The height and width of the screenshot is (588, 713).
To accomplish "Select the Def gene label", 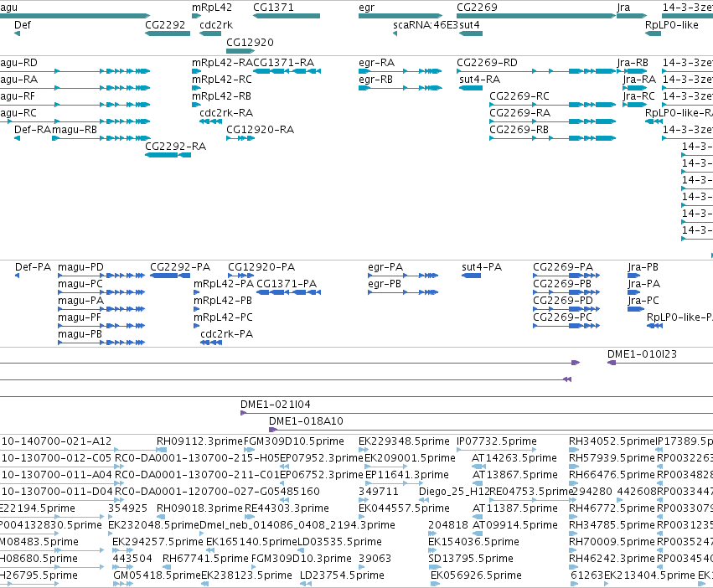I will (23, 25).
